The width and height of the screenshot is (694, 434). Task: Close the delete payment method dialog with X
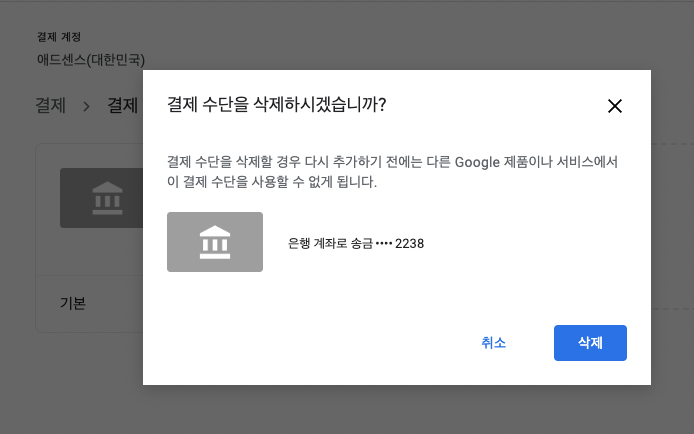point(615,106)
